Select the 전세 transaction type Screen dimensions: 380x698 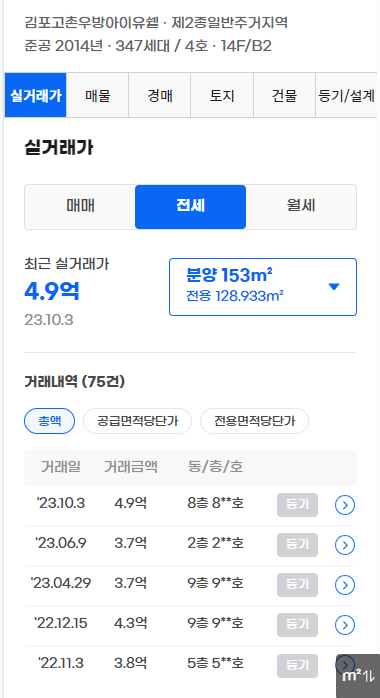click(190, 207)
